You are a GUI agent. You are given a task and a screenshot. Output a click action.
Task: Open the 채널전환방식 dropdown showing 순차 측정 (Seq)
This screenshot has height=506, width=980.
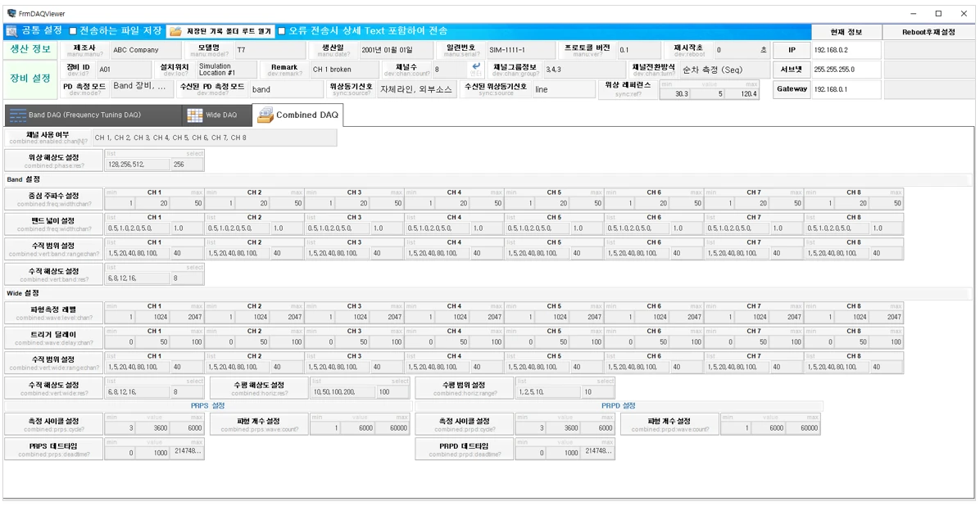[725, 70]
